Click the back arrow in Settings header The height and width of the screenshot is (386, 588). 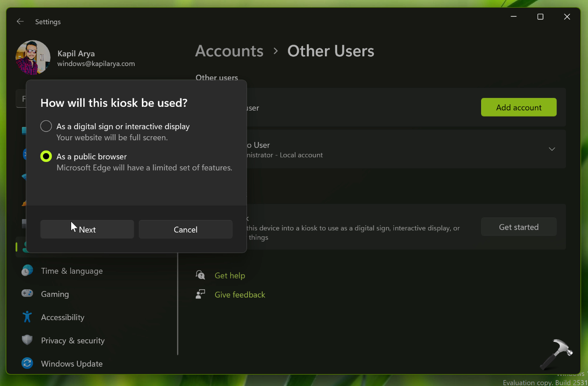tap(20, 21)
